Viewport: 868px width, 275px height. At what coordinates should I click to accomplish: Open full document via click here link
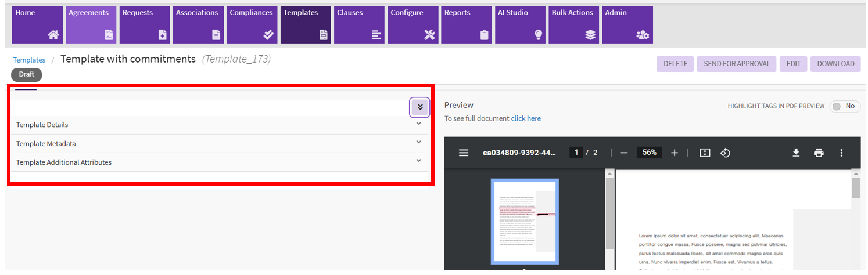coord(526,118)
